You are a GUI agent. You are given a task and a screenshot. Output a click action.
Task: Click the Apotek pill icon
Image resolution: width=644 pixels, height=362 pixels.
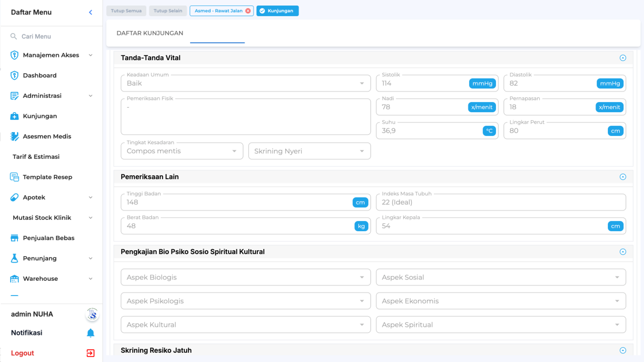click(x=14, y=197)
